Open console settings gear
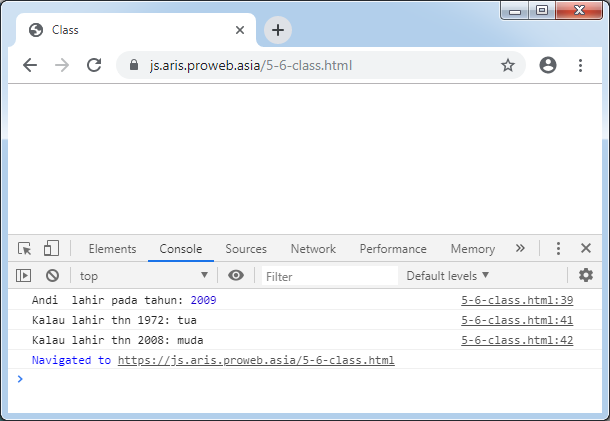The height and width of the screenshot is (421, 610). [x=585, y=275]
